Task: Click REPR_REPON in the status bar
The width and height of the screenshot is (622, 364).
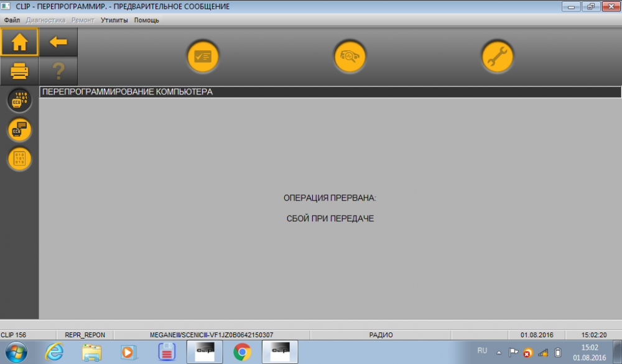Action: (85, 335)
